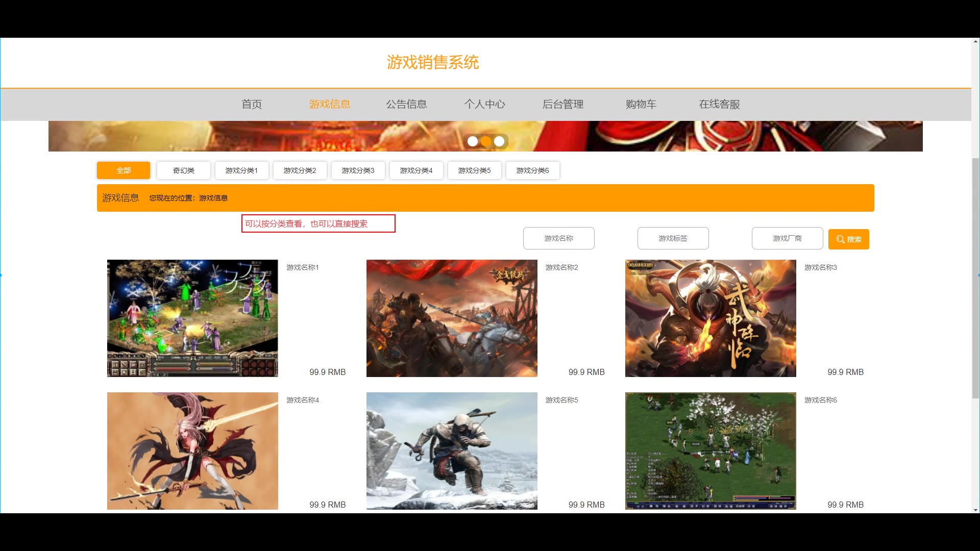The width and height of the screenshot is (980, 551).
Task: Choose the 游戏分类5 filter
Action: coord(475,170)
